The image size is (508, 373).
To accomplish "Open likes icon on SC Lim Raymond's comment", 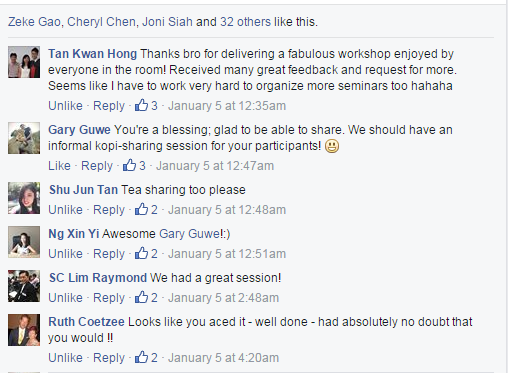I will point(141,297).
